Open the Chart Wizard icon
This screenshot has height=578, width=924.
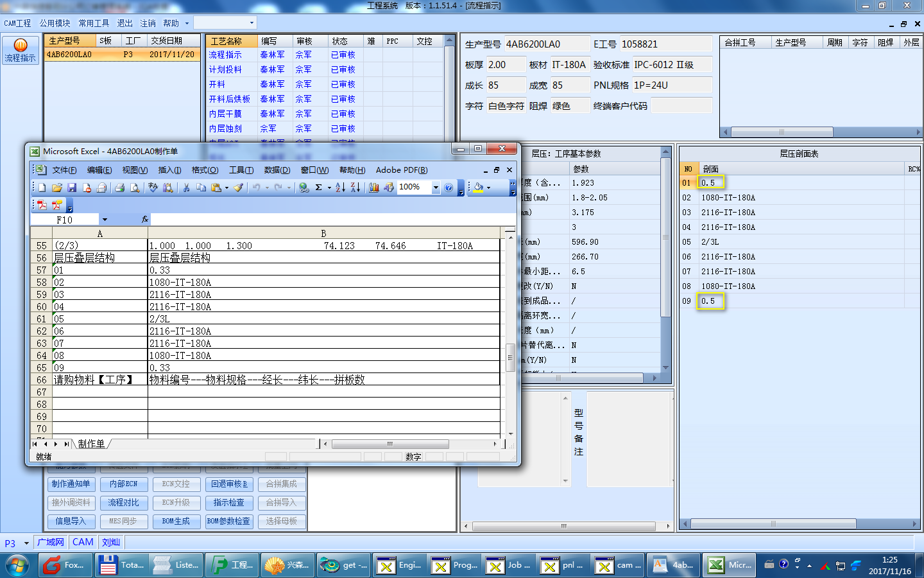pos(374,188)
